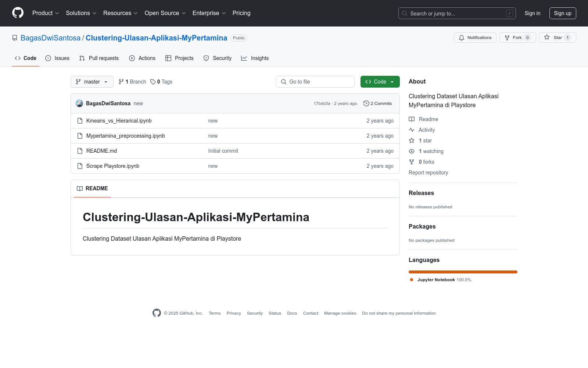Click the BagasDwiSantosa avatar image
The image size is (588, 368).
(x=79, y=103)
